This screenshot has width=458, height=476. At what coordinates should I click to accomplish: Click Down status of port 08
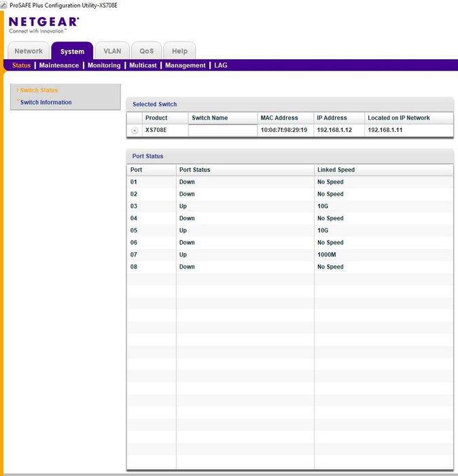tap(187, 267)
